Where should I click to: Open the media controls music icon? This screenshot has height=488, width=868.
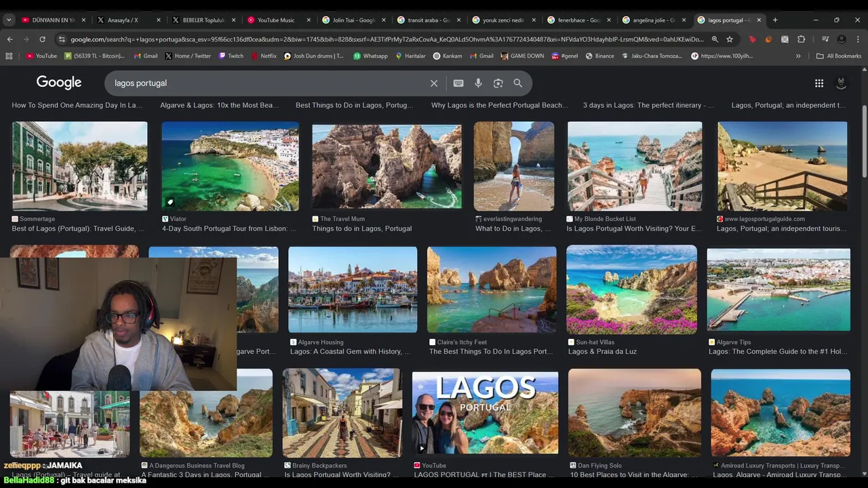(x=825, y=39)
